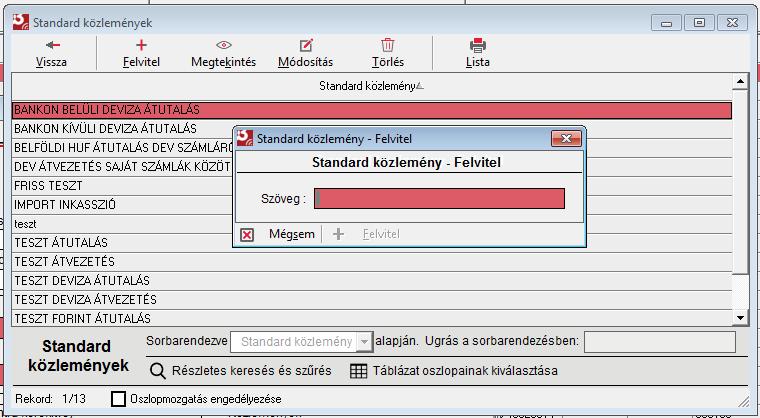Screen dimensions: 760x418
Task: Select the lowercase teszt row
Action: tap(372, 224)
